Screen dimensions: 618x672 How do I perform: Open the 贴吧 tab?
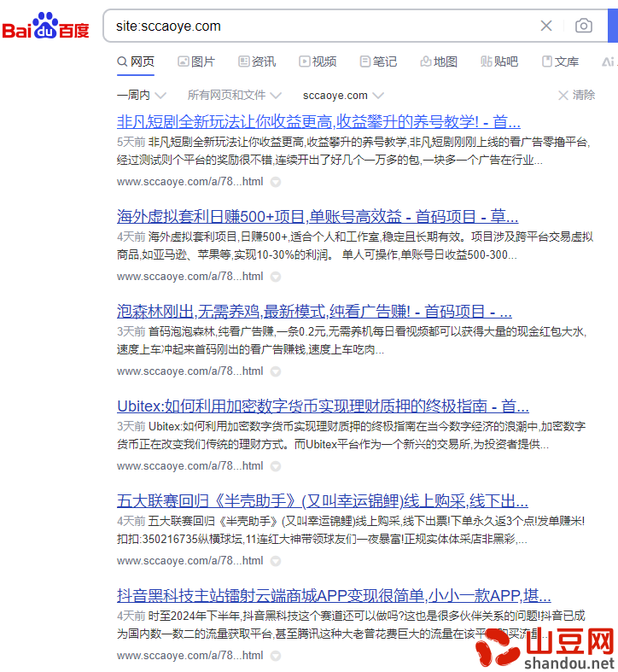[498, 61]
